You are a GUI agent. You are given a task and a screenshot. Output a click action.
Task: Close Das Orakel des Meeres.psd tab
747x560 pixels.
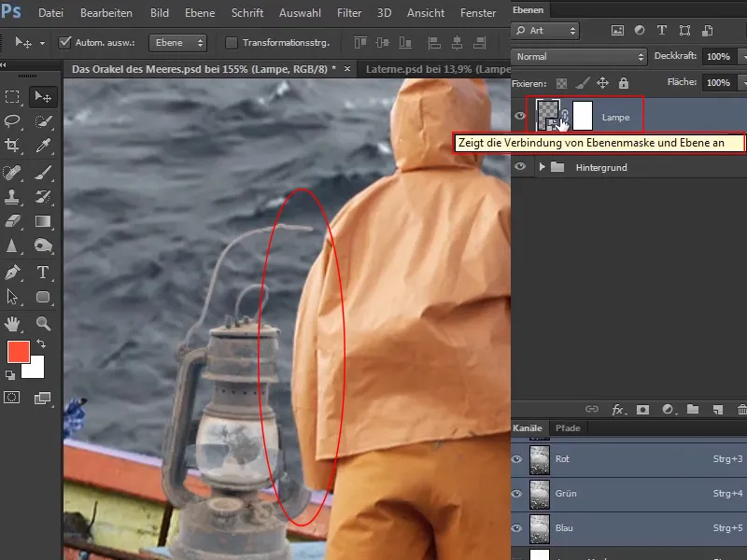(347, 69)
